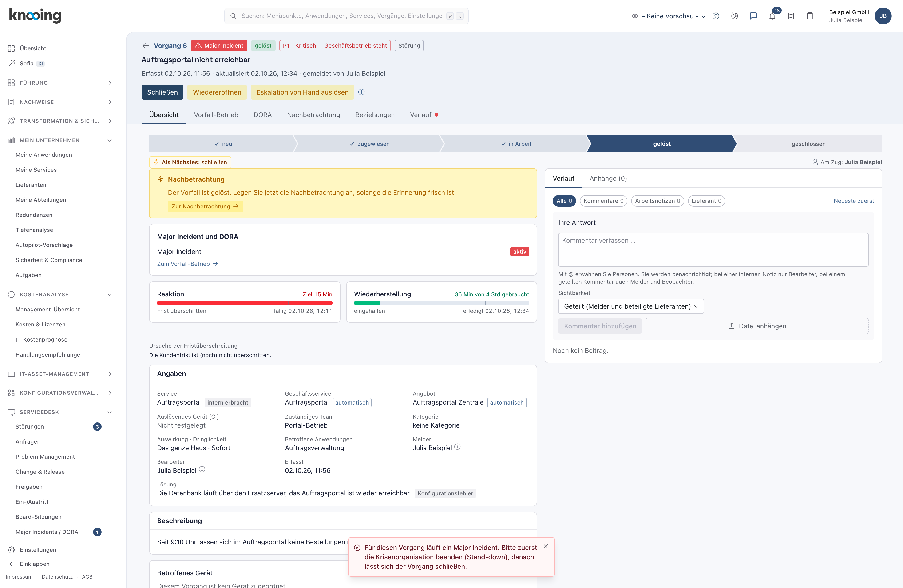
Task: Click the search magnifier icon
Action: point(233,16)
